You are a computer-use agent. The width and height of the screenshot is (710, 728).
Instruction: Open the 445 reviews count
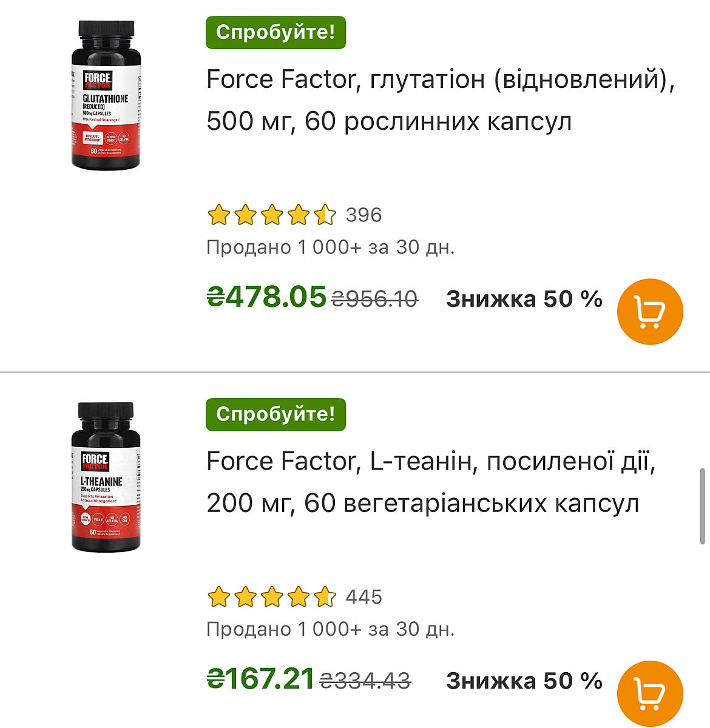(x=363, y=597)
